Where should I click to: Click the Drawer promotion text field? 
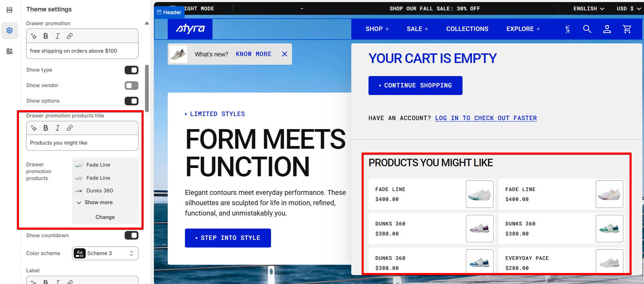(82, 51)
